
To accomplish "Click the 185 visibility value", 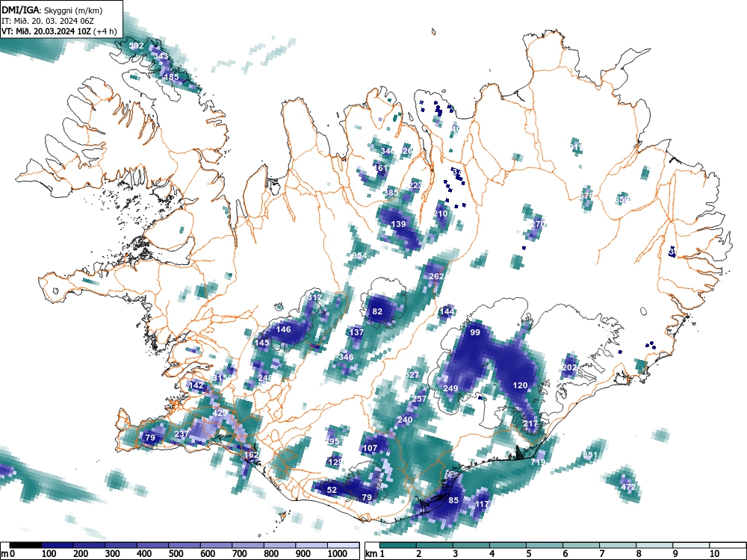I will [171, 77].
